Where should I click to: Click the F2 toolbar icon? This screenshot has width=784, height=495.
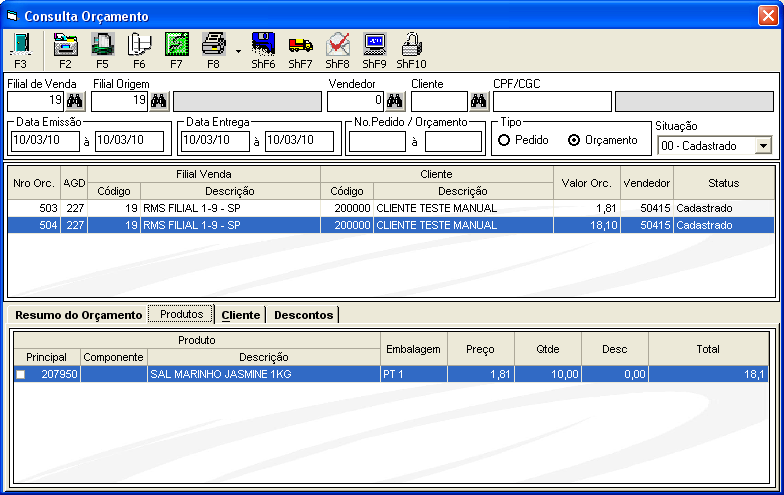[x=66, y=45]
